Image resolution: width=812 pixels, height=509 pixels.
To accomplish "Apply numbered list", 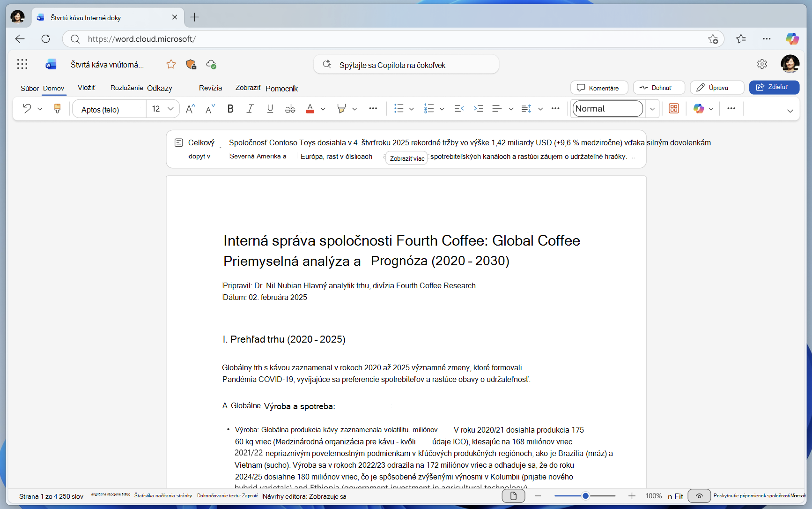I will (429, 109).
